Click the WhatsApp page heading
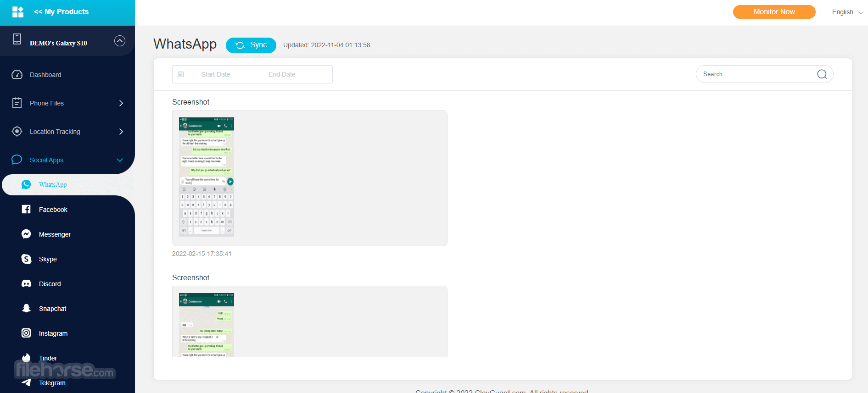 click(185, 44)
